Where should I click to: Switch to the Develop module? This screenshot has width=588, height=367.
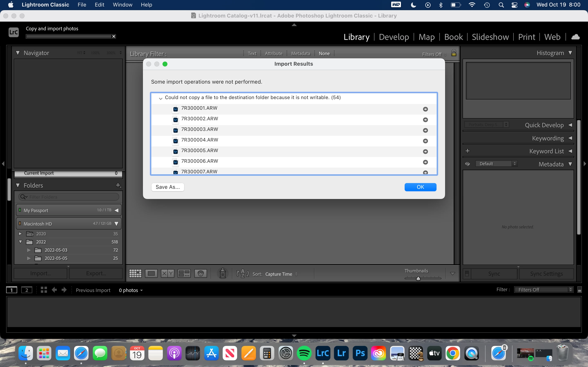pos(394,37)
